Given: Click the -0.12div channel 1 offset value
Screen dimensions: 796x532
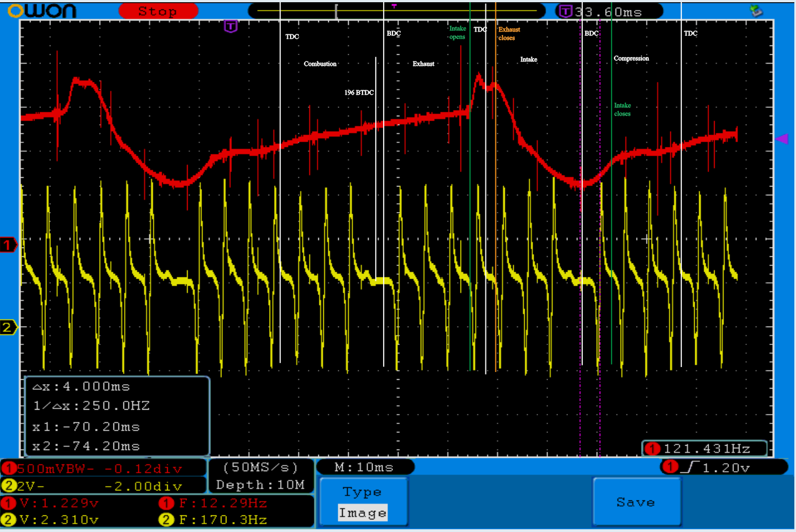Looking at the screenshot, I should pyautogui.click(x=143, y=469).
